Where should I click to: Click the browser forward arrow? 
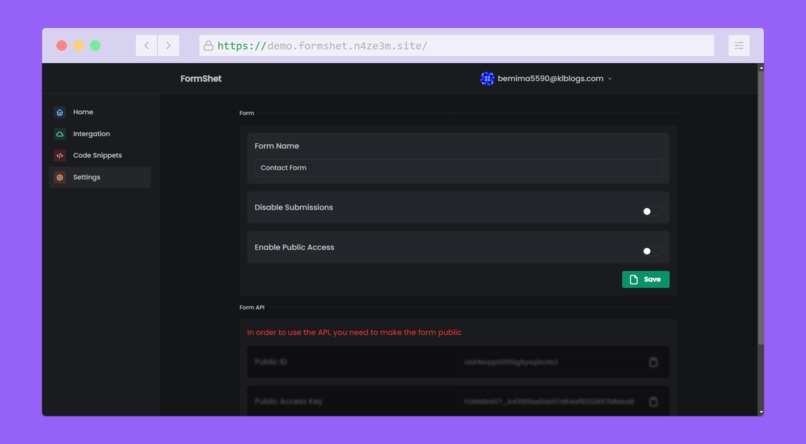169,46
